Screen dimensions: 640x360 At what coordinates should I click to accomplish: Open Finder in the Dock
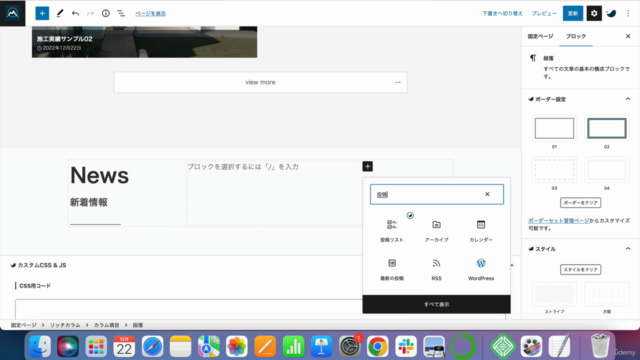(40, 346)
